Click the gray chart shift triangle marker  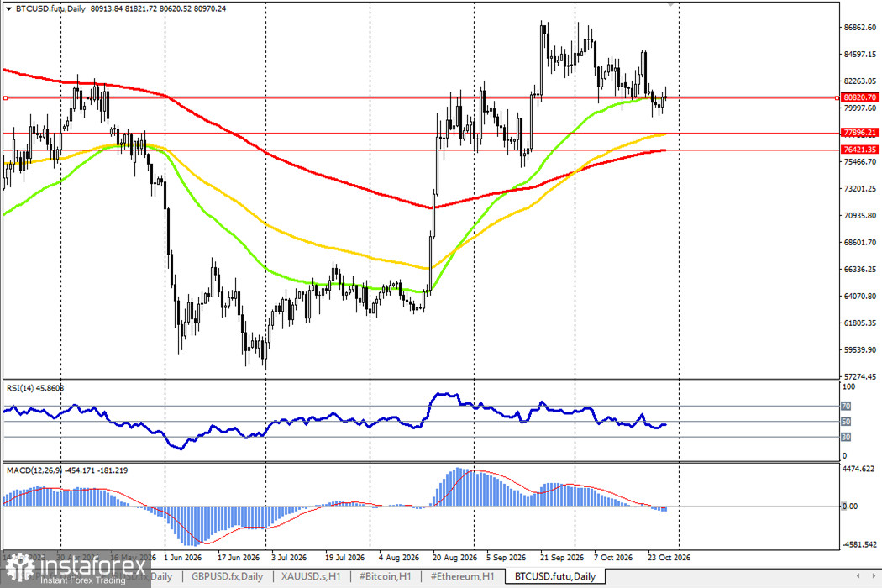(670, 4)
